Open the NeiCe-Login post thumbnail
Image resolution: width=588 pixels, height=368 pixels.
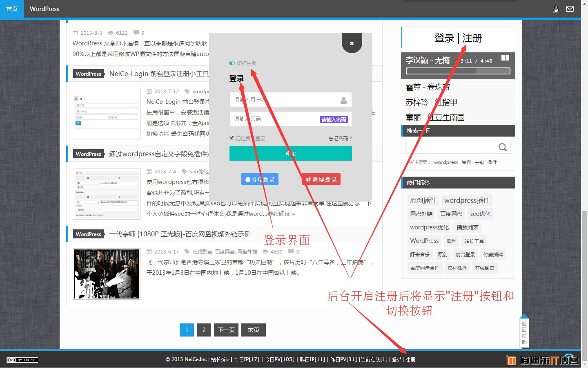pyautogui.click(x=107, y=114)
